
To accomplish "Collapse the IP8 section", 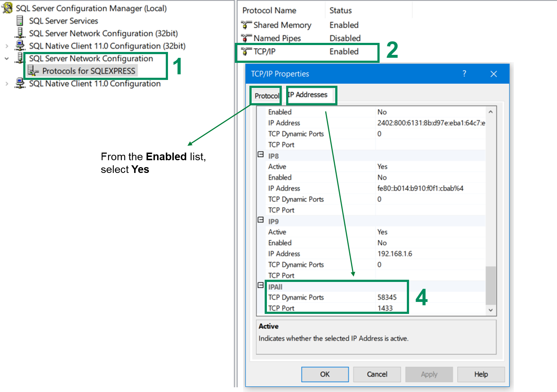I will click(x=261, y=155).
